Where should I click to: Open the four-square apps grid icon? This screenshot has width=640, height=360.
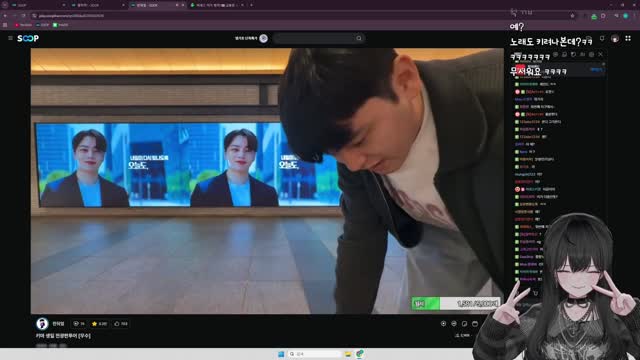pyautogui.click(x=628, y=38)
